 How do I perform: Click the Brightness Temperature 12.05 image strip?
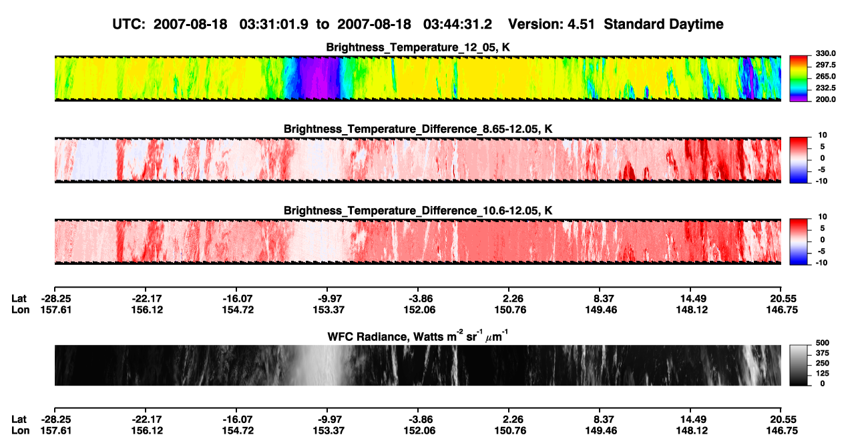pos(417,78)
